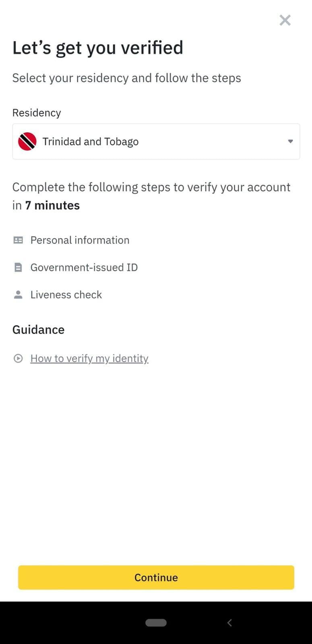The height and width of the screenshot is (644, 312).
Task: Tap the Android back arrow
Action: [x=229, y=623]
